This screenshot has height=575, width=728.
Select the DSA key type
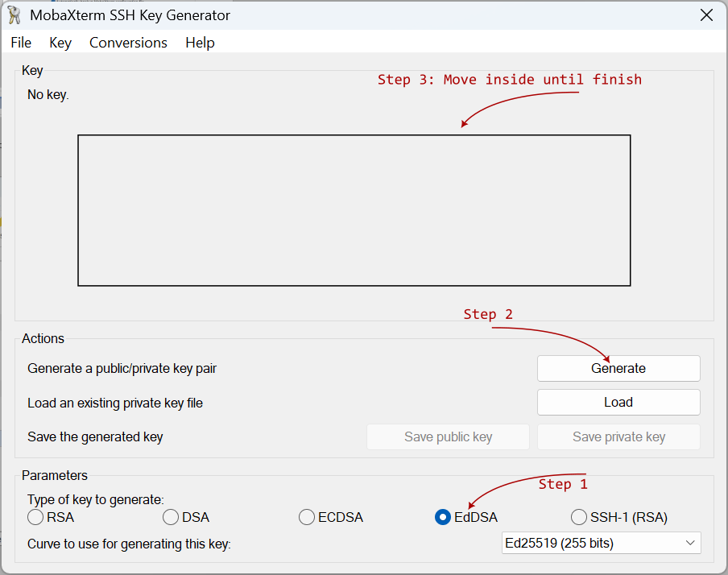pos(186,517)
